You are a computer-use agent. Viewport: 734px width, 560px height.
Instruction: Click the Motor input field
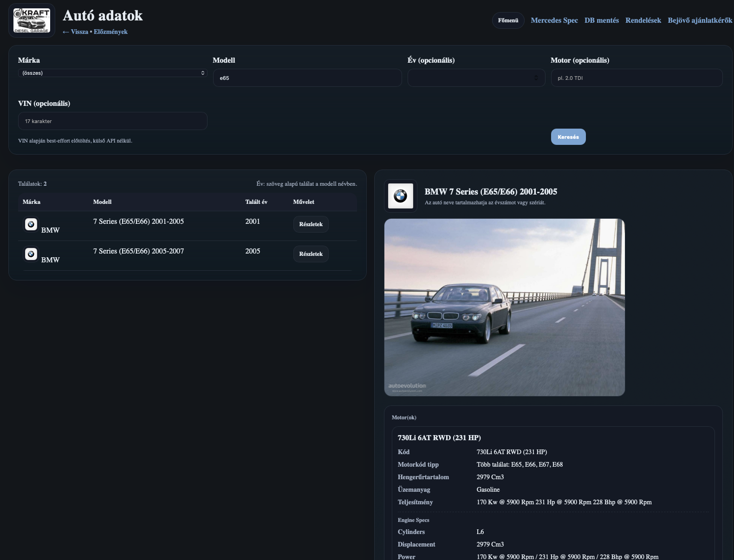(637, 78)
